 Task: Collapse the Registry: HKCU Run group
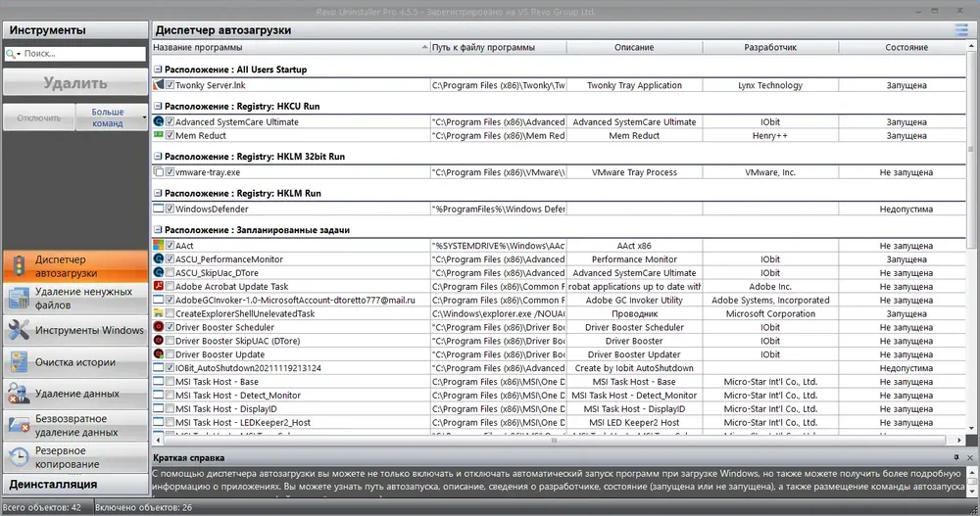coord(158,106)
